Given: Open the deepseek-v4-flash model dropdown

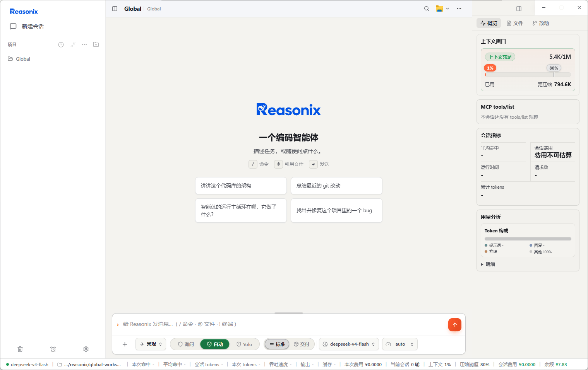Looking at the screenshot, I should [x=349, y=344].
